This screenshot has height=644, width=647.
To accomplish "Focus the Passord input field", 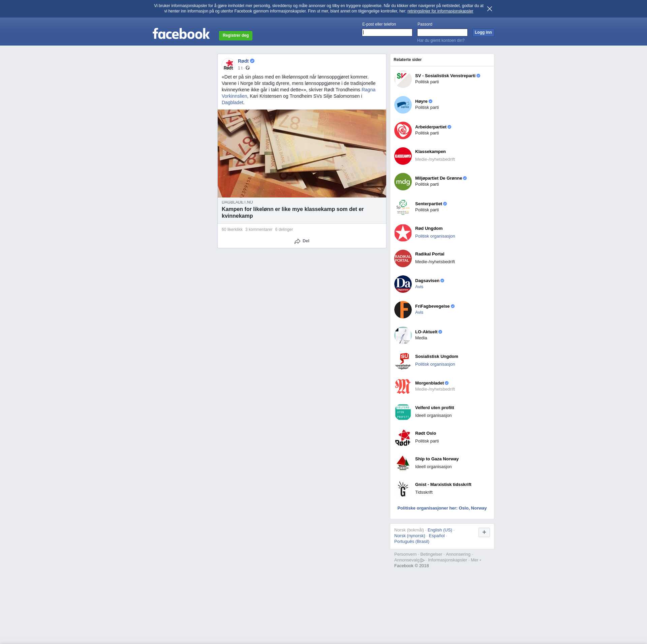I will coord(442,32).
